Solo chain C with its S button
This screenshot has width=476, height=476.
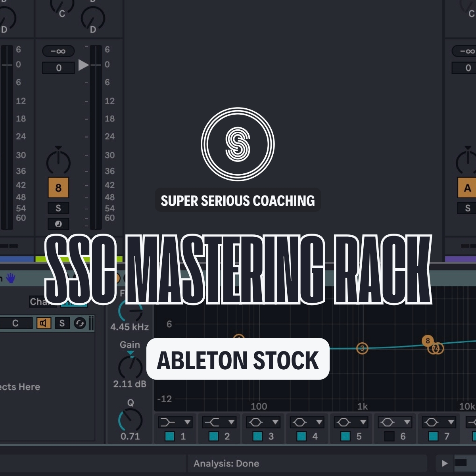pos(62,323)
